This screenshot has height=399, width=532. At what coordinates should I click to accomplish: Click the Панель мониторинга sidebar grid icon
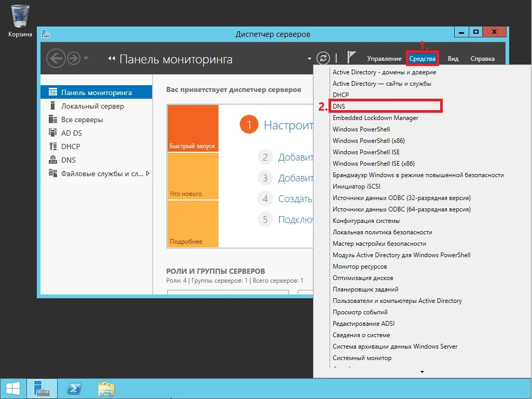click(53, 92)
